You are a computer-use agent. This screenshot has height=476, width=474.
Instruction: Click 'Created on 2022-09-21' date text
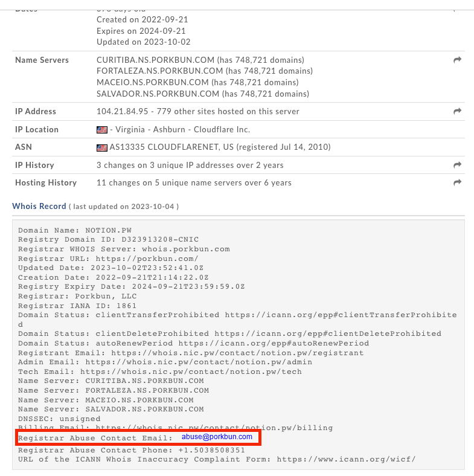[143, 20]
